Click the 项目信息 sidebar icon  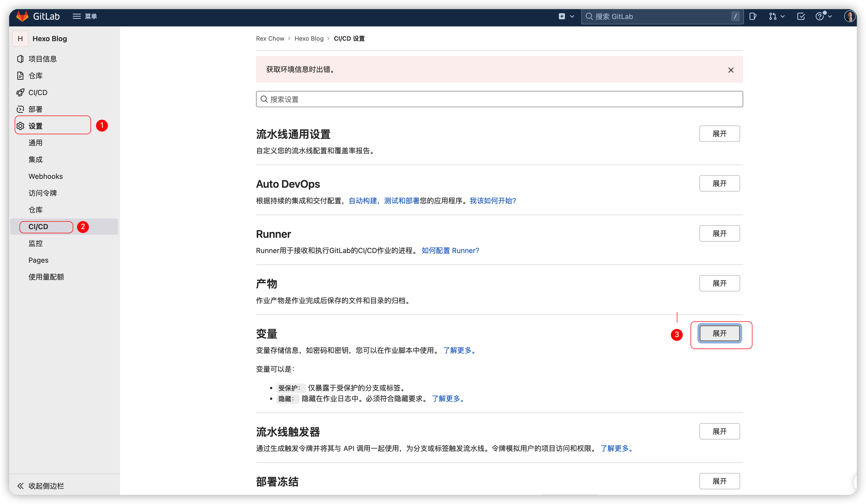pyautogui.click(x=43, y=59)
